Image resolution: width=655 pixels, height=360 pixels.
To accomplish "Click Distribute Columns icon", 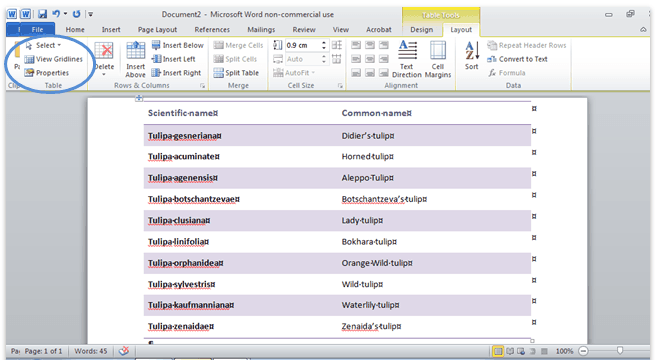I will tap(337, 59).
